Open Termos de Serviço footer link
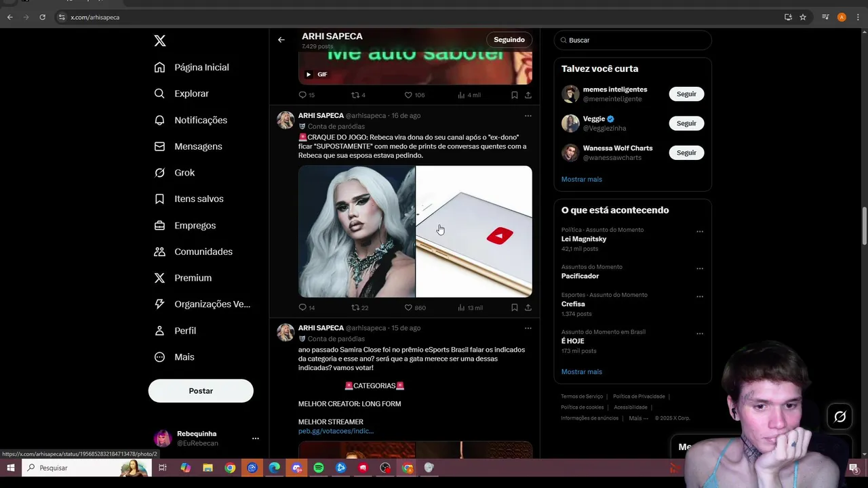Screen dimensions: 868x488 pos(582,396)
